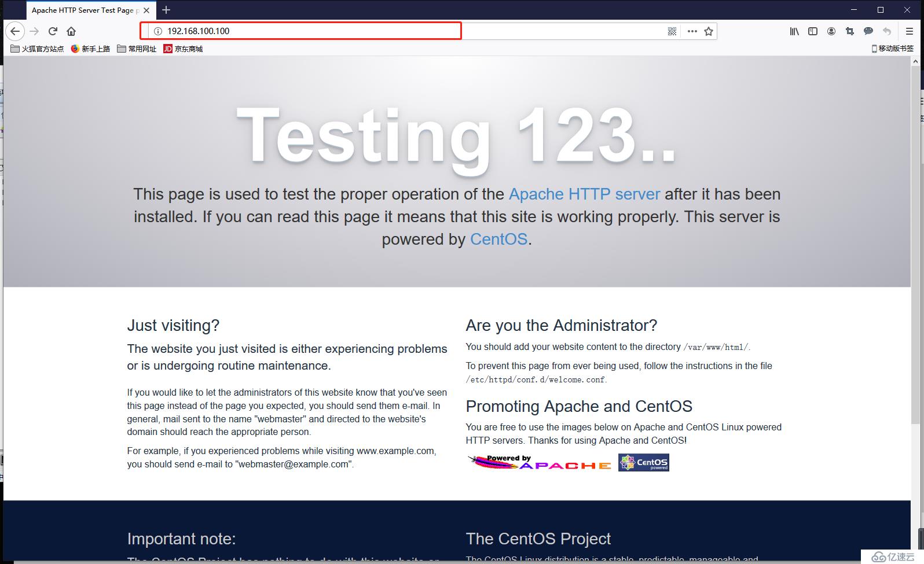Open the 常用网址 bookmark folder
Image resolution: width=924 pixels, height=564 pixels.
pos(137,49)
